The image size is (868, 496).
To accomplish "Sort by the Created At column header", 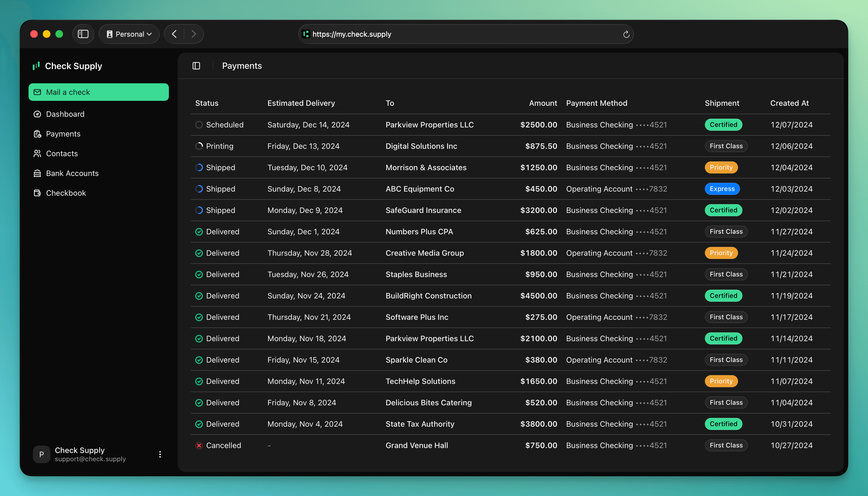I will tap(789, 103).
